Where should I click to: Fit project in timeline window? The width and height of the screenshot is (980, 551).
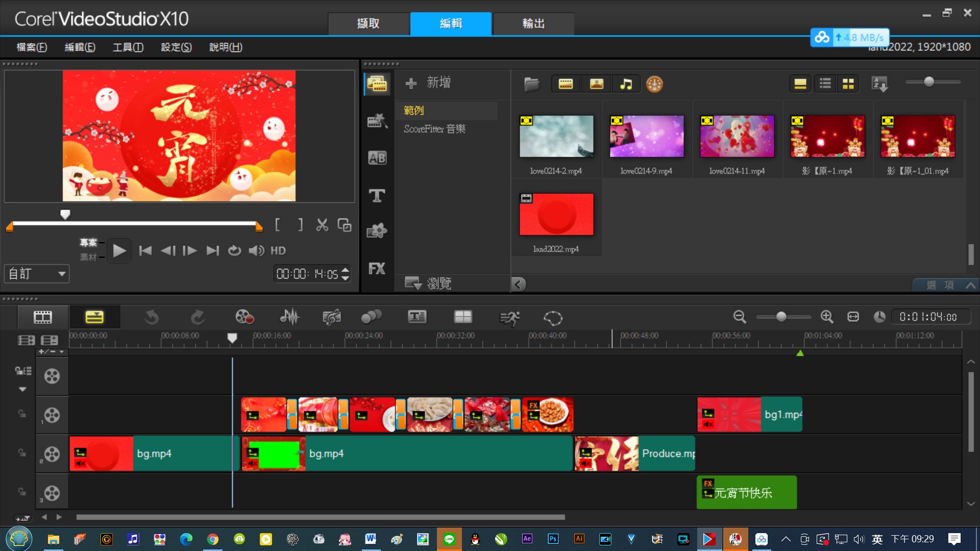point(853,317)
